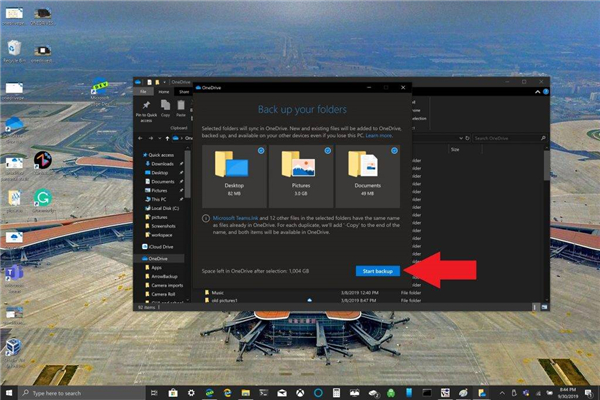This screenshot has width=600, height=400.
Task: Open Microsoft Teams desktop shortcut
Action: pyautogui.click(x=14, y=273)
